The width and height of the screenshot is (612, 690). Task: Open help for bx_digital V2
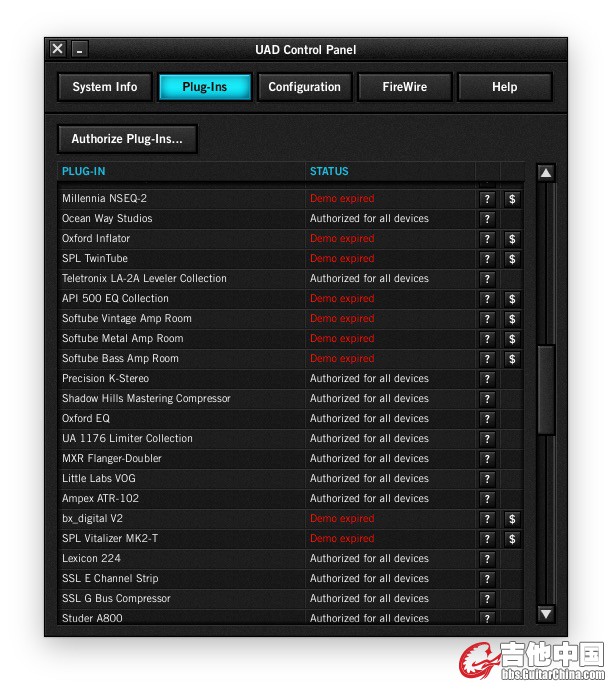(487, 519)
